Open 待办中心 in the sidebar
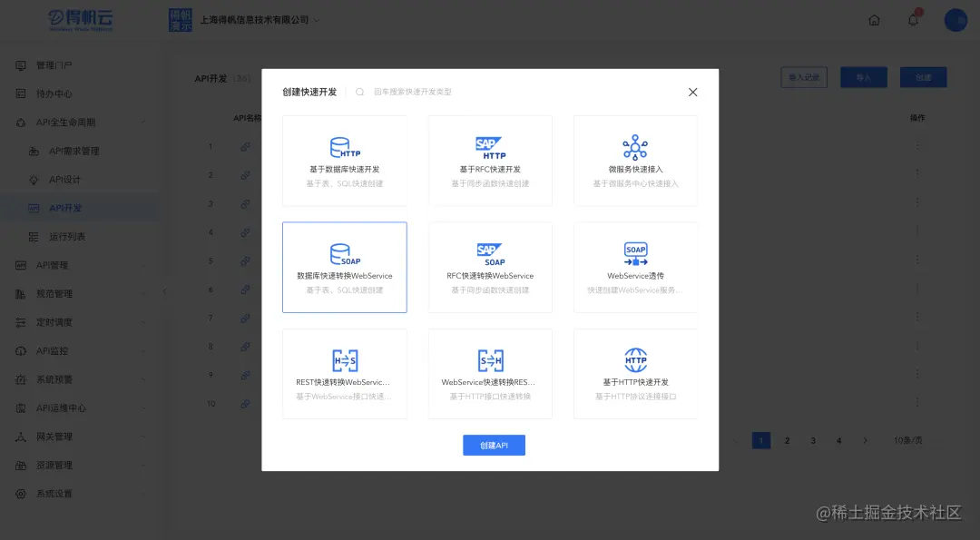Screen dimensions: 980x540 [54, 93]
